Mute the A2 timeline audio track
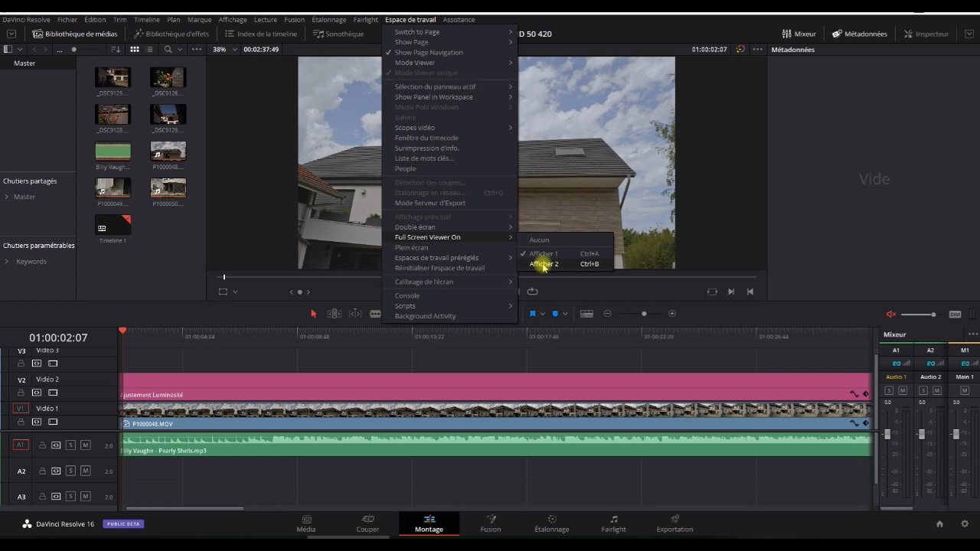Viewport: 980px width, 551px height. (x=85, y=471)
